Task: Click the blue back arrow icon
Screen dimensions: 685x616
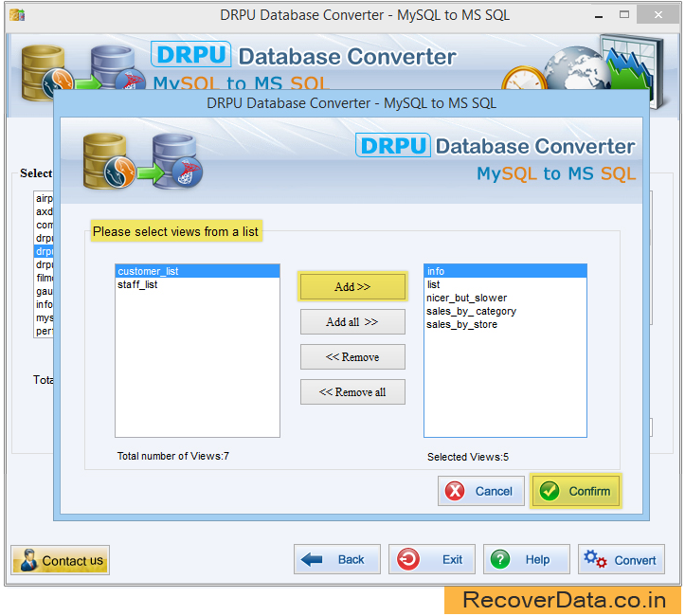Action: 312,559
